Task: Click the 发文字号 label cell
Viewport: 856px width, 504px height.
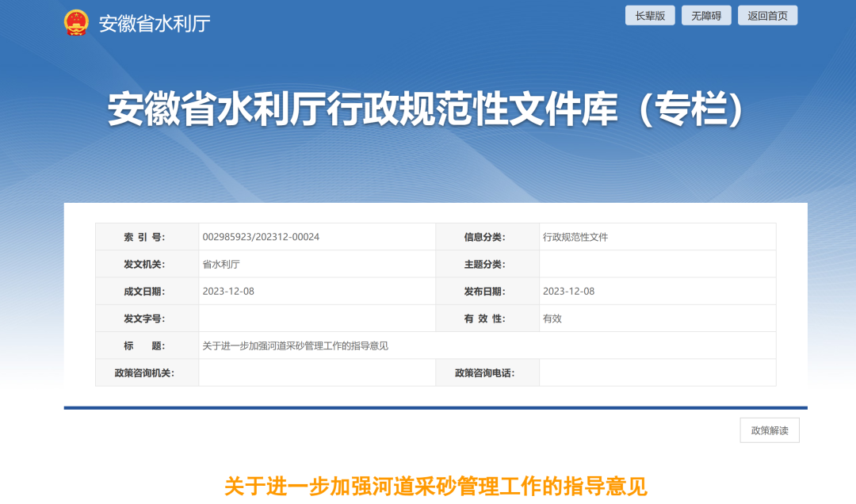Action: [147, 319]
